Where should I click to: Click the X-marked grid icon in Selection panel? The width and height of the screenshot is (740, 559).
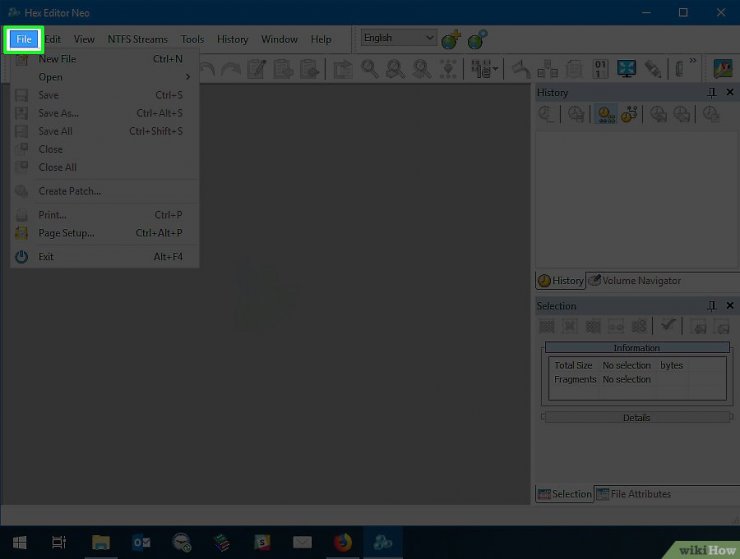click(x=570, y=326)
